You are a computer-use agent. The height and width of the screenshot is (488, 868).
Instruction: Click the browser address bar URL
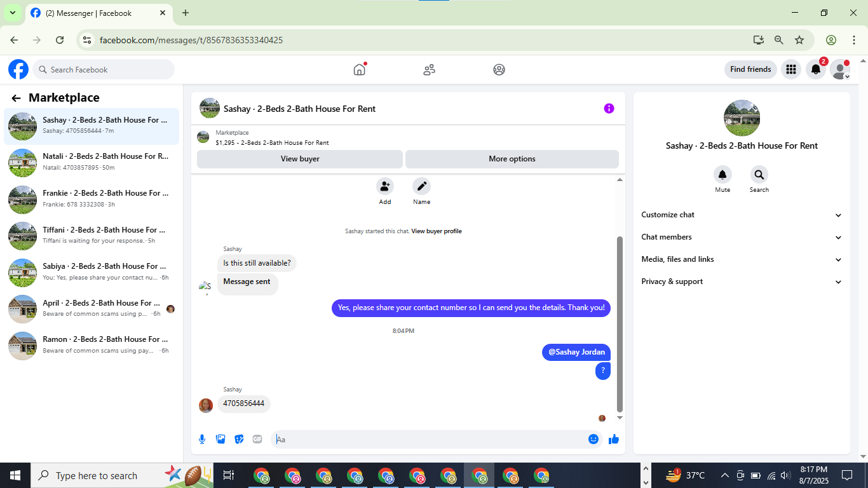click(191, 40)
